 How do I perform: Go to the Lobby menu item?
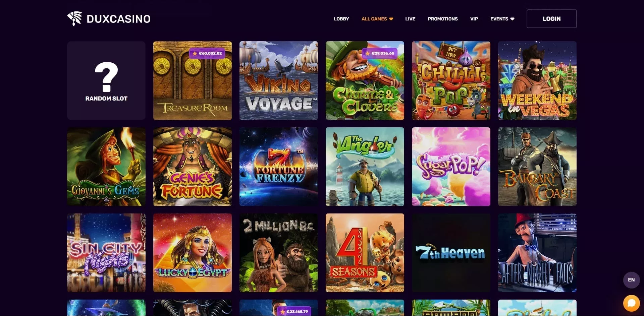341,19
